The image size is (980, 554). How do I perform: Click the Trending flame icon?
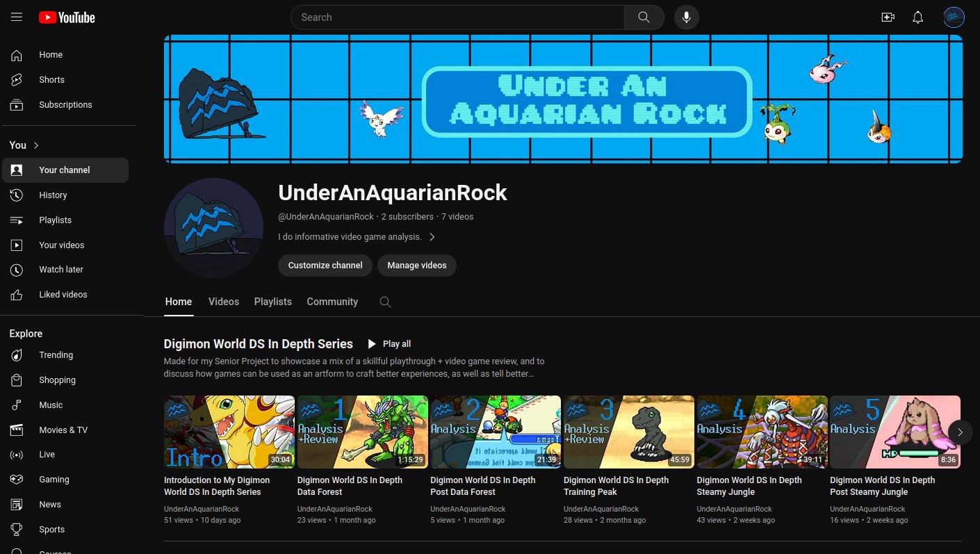17,355
